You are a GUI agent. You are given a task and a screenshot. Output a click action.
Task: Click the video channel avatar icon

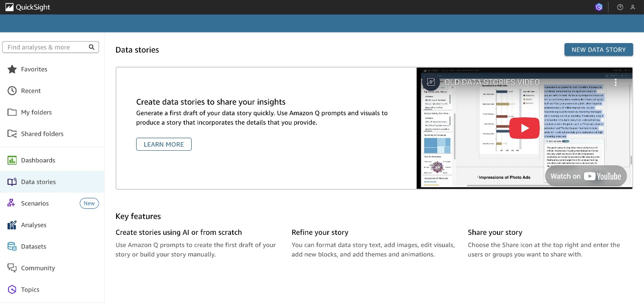pos(431,82)
